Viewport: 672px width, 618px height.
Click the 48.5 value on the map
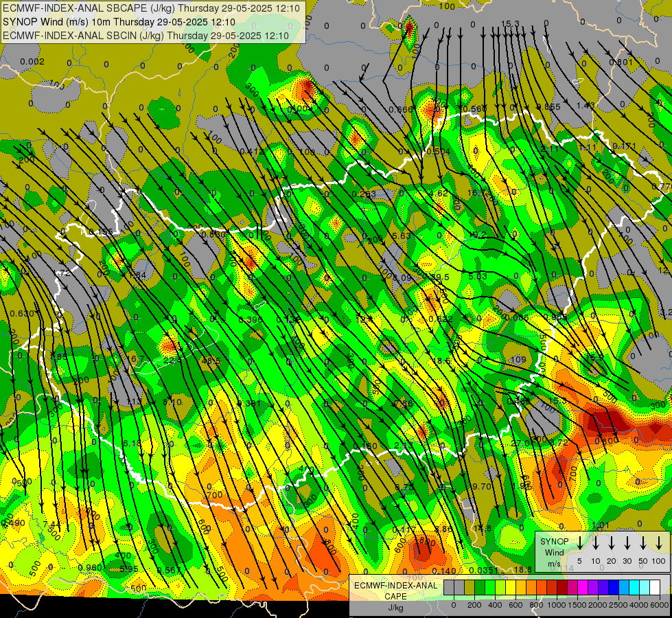coord(211,361)
